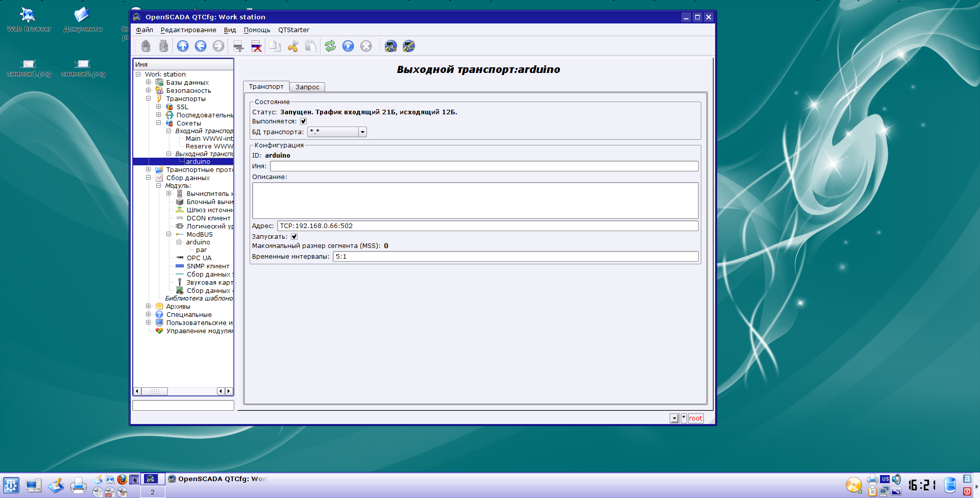The height and width of the screenshot is (498, 980).
Task: Click the blue Start update play icon
Action: point(348,46)
